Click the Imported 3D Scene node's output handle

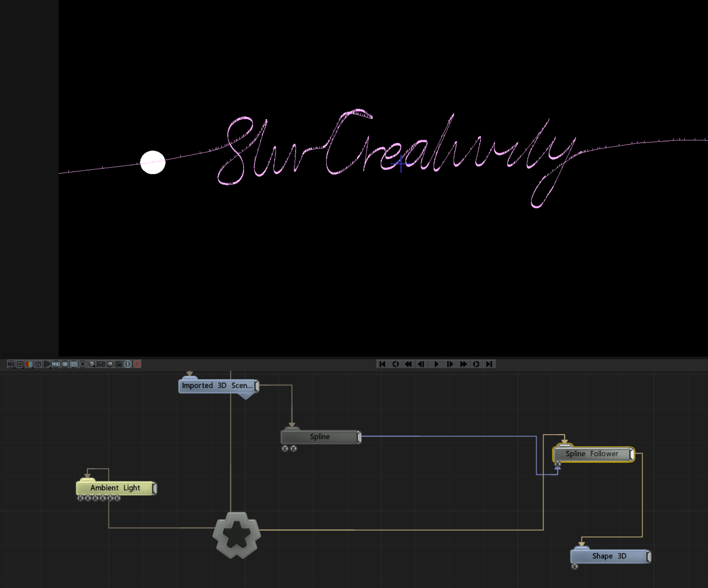point(257,386)
